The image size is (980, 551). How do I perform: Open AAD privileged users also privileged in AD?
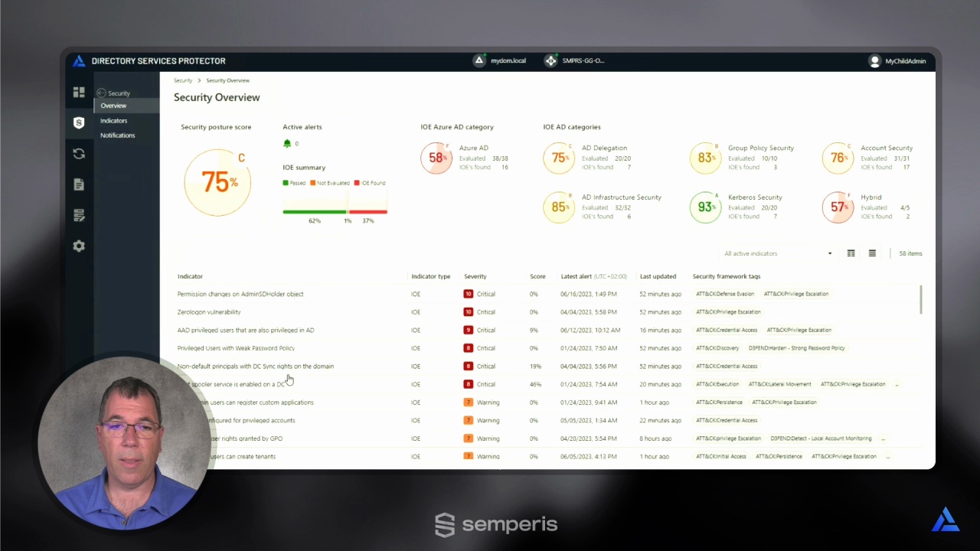pyautogui.click(x=246, y=330)
